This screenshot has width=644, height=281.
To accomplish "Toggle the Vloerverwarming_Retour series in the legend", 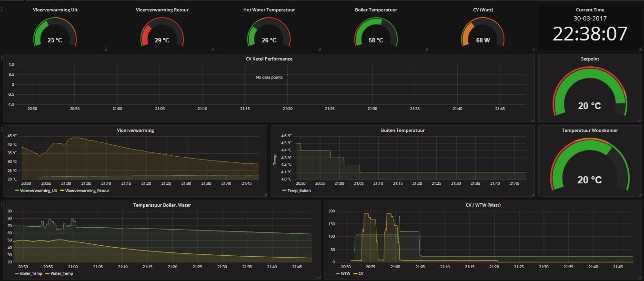I will (x=87, y=191).
